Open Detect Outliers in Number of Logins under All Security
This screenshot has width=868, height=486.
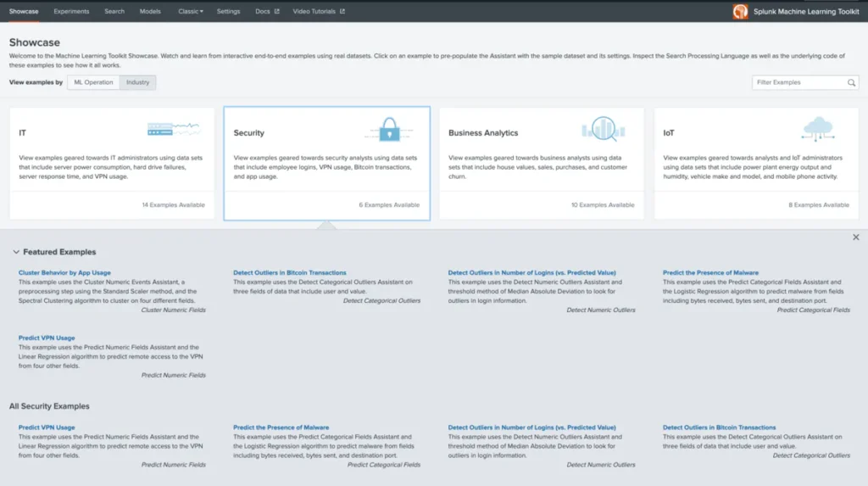[x=532, y=427]
